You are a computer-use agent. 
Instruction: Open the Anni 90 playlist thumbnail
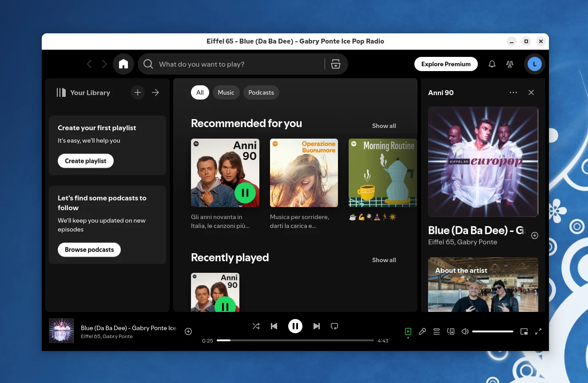225,173
